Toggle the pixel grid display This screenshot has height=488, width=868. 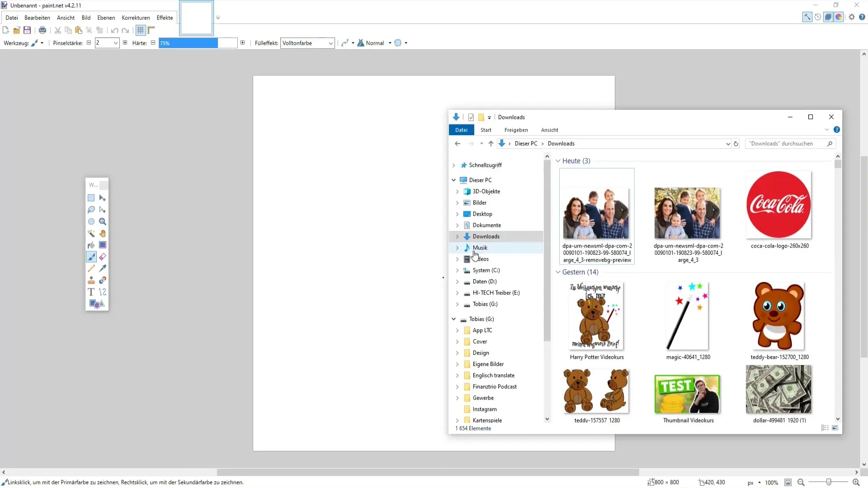(x=141, y=30)
